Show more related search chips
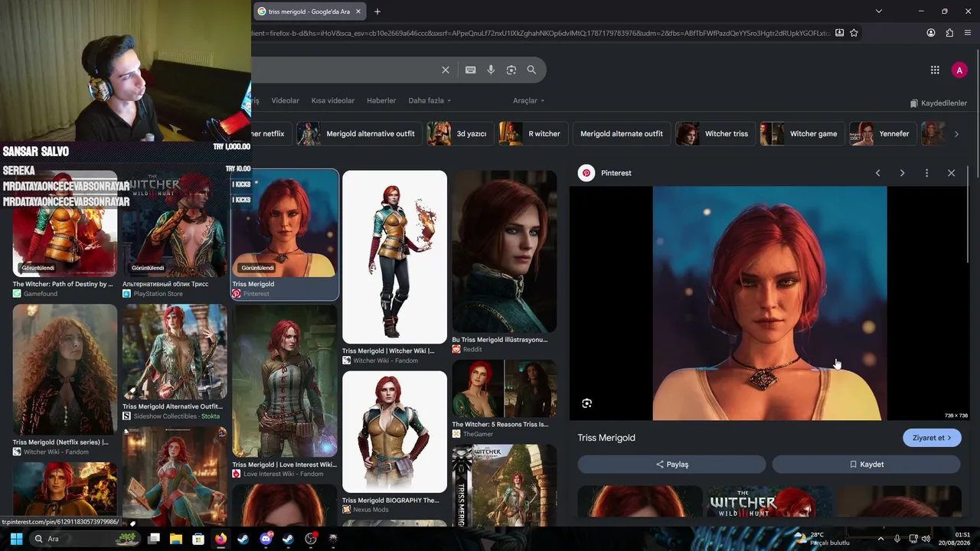Viewport: 980px width, 551px height. click(x=956, y=134)
